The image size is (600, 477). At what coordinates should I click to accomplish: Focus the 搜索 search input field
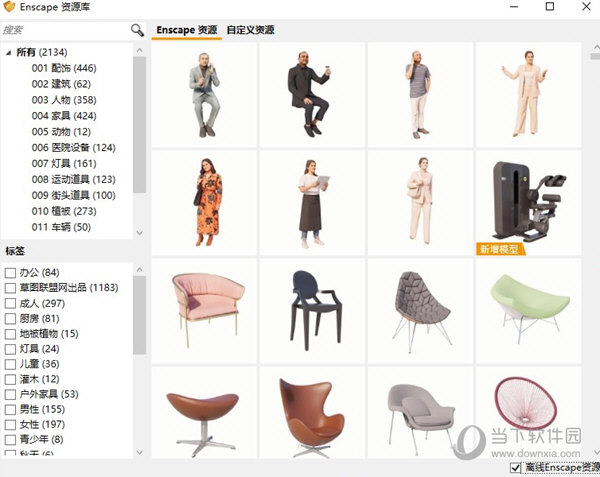[65, 30]
